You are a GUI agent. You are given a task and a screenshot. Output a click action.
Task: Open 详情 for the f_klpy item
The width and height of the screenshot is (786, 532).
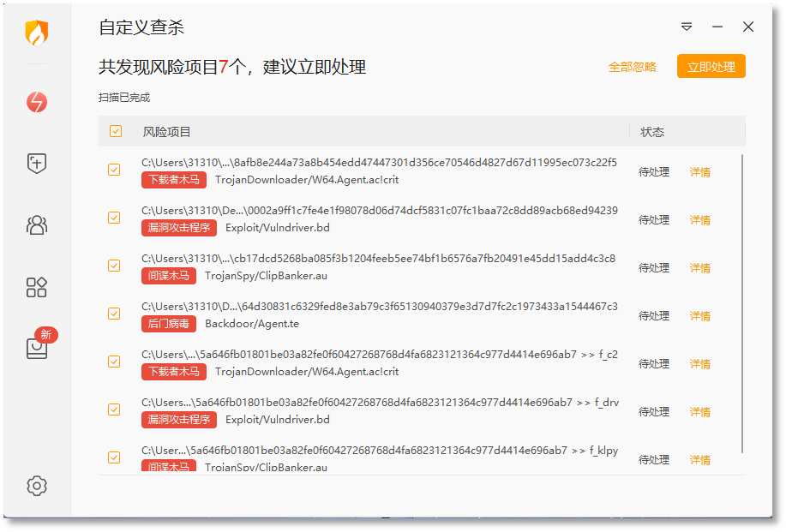click(699, 460)
